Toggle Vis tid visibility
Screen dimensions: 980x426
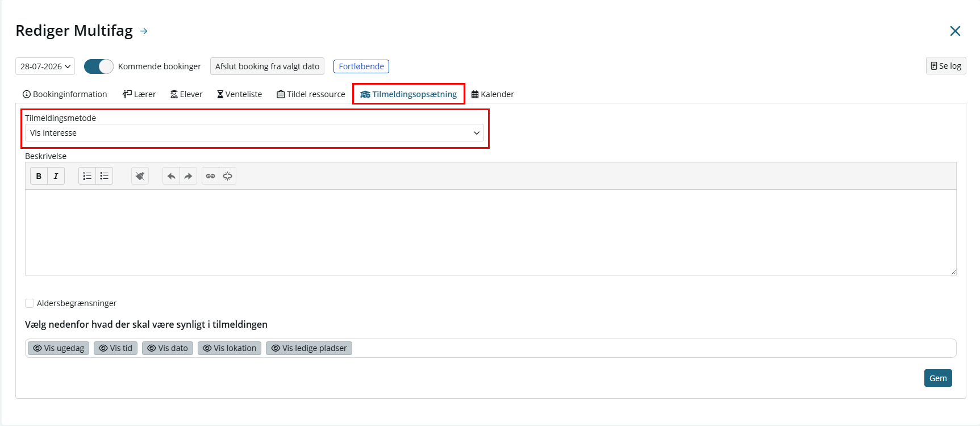click(x=115, y=348)
